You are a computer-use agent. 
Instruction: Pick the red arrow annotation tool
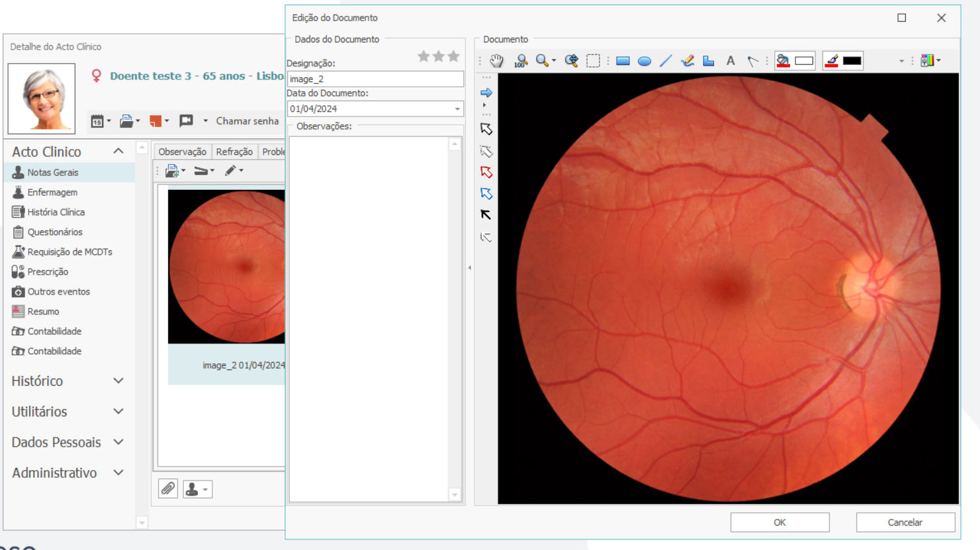(486, 172)
